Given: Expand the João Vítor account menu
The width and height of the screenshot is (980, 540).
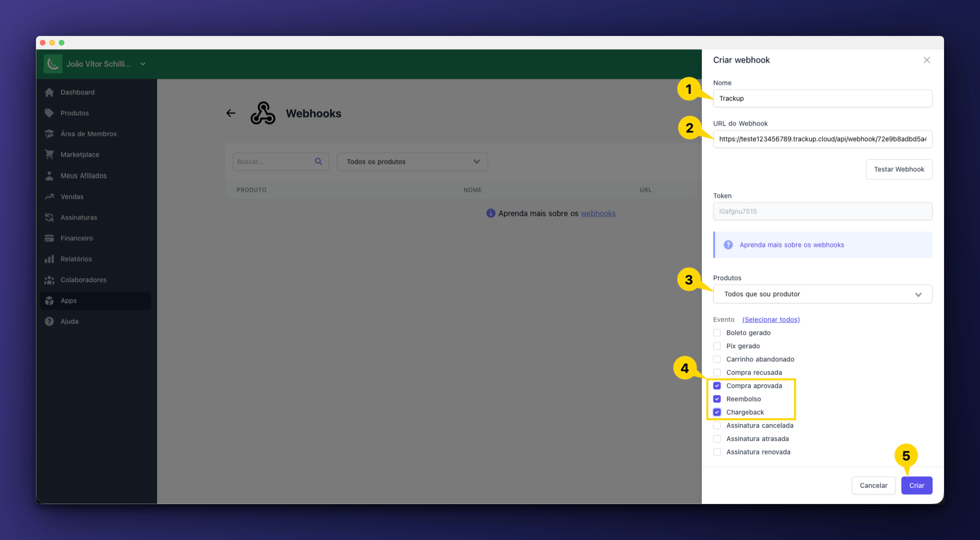Looking at the screenshot, I should tap(143, 64).
